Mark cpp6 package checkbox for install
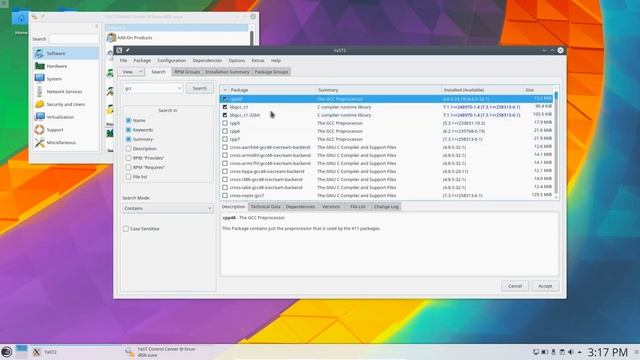This screenshot has width=640, height=360. coord(225,131)
